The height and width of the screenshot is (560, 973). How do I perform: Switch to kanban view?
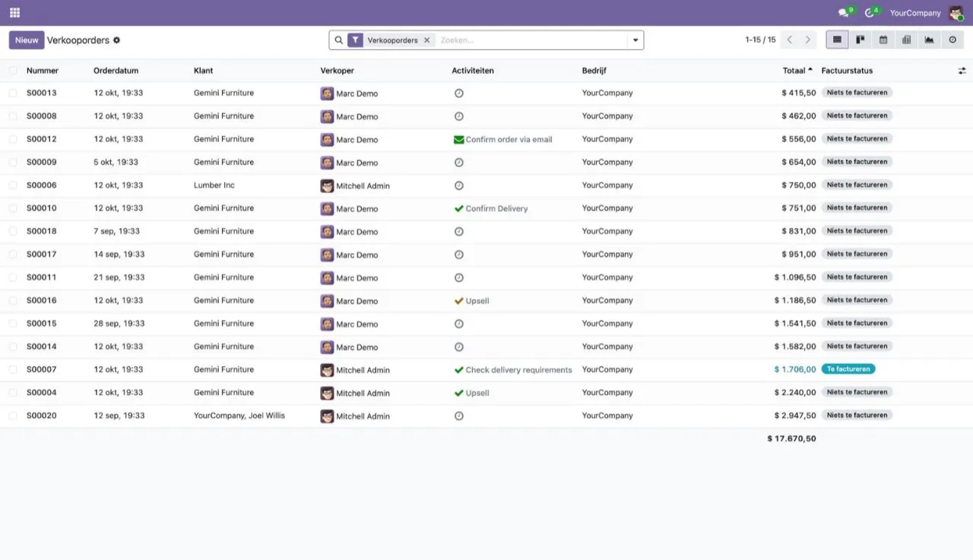860,40
